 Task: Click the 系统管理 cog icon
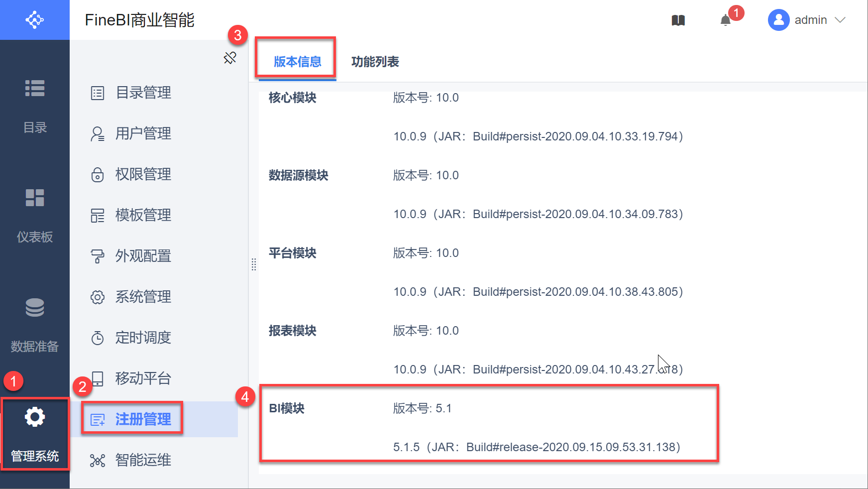[x=98, y=297]
